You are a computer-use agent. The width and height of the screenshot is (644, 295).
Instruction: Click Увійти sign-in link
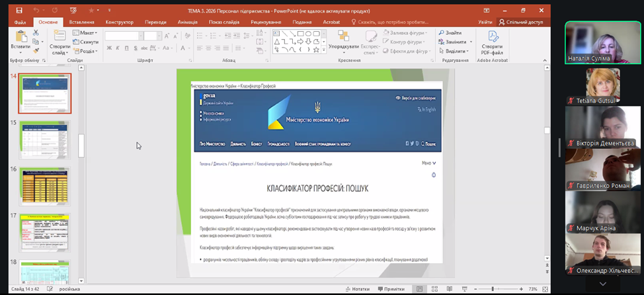(485, 22)
